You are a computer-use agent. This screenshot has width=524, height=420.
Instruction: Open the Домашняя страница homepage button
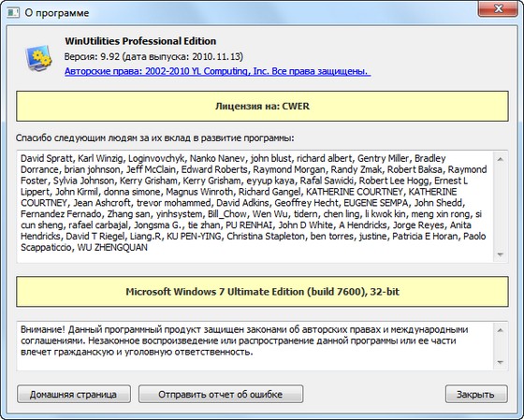74,394
